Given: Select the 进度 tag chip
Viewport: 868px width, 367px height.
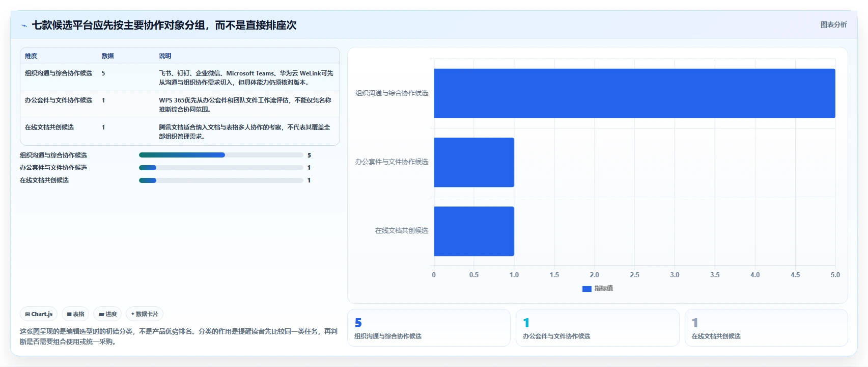Looking at the screenshot, I should click(x=107, y=314).
